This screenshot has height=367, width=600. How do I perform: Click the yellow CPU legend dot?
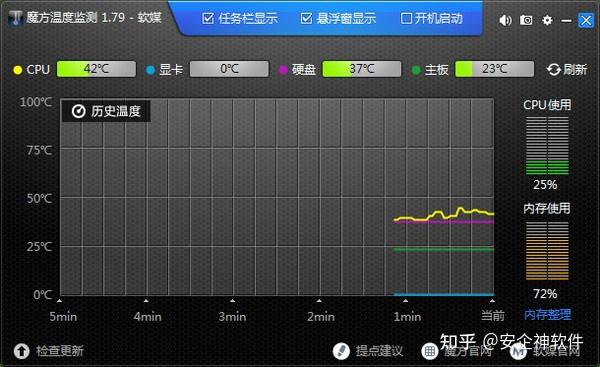pos(18,70)
